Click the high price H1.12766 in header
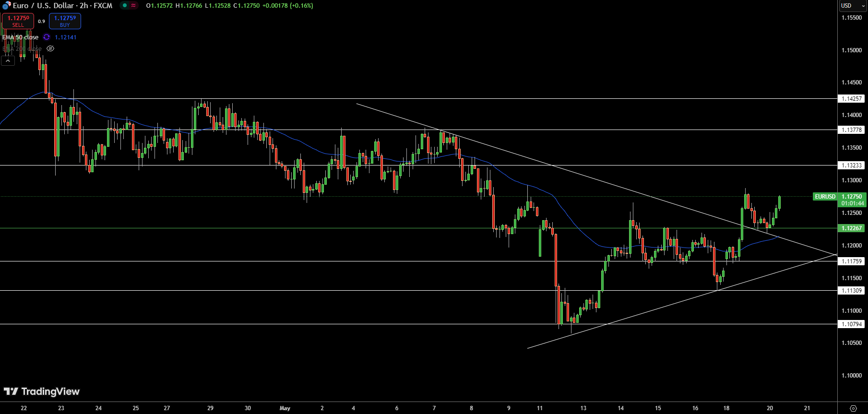868x414 pixels. pos(189,6)
